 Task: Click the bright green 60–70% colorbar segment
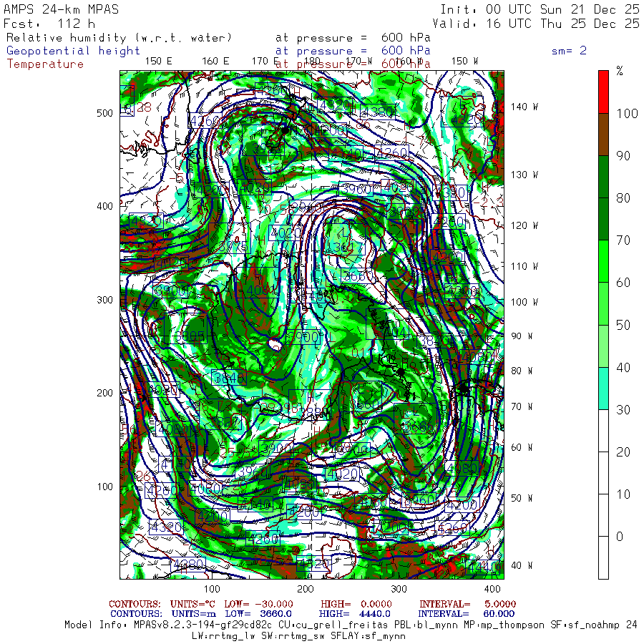coord(603,261)
